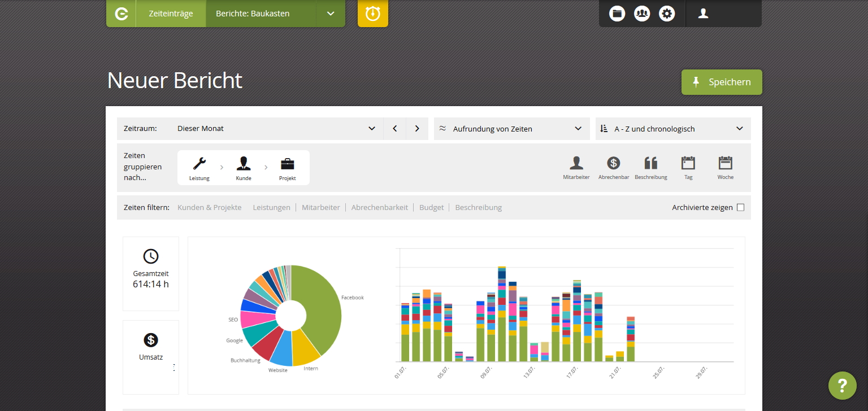Screen dimensions: 868x411
Task: Add Abrechenbar dollar grouping option
Action: point(614,168)
